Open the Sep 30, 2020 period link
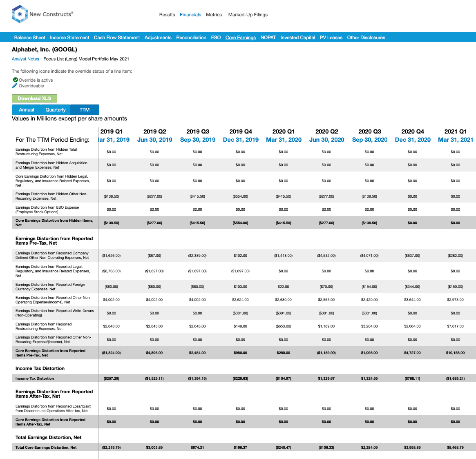 point(370,140)
